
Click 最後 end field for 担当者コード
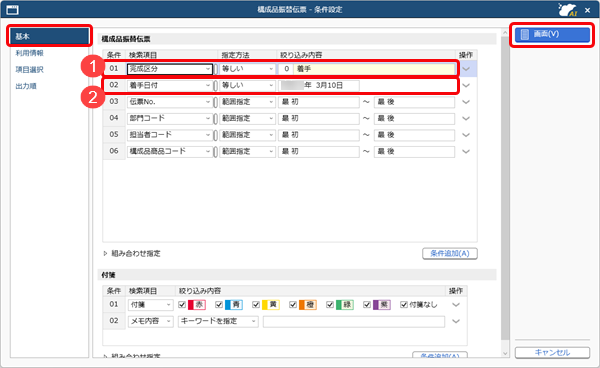click(x=414, y=135)
